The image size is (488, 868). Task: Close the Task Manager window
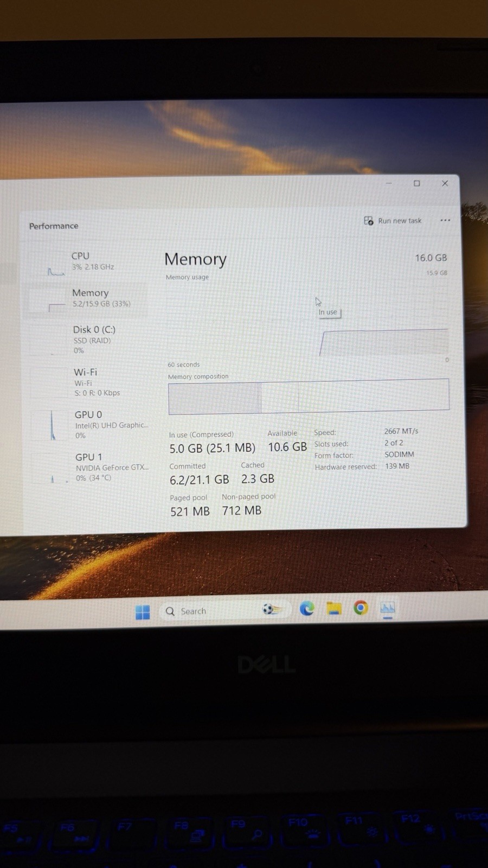pos(445,183)
